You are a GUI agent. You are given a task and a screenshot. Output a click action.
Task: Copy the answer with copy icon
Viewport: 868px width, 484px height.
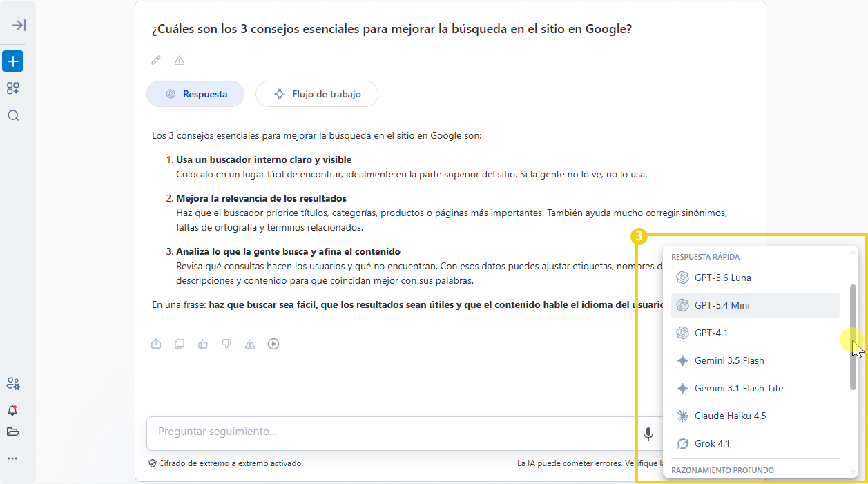point(180,344)
